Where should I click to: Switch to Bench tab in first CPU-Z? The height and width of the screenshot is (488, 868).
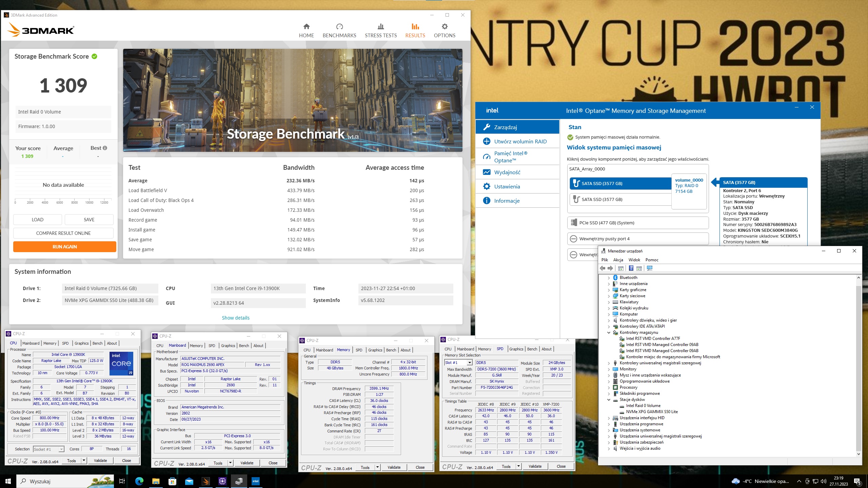(97, 343)
